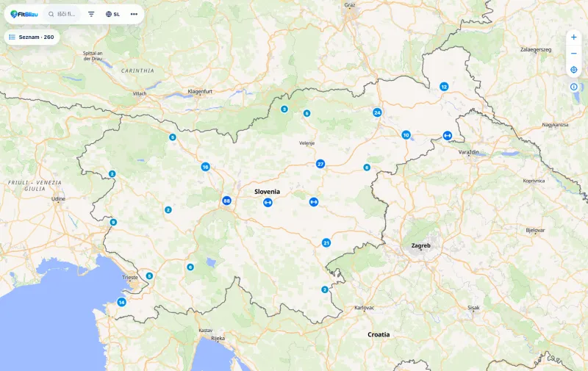This screenshot has width=588, height=371.
Task: Center map on my location
Action: [574, 70]
